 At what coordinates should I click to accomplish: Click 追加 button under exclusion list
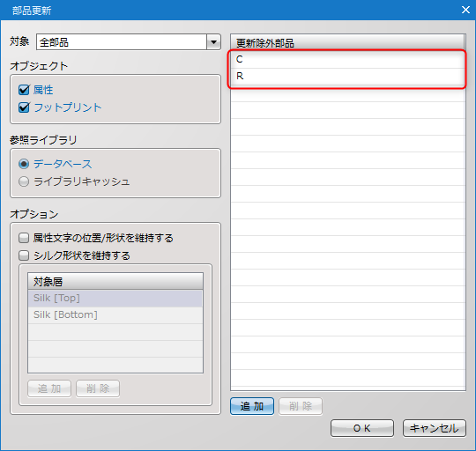tap(252, 406)
